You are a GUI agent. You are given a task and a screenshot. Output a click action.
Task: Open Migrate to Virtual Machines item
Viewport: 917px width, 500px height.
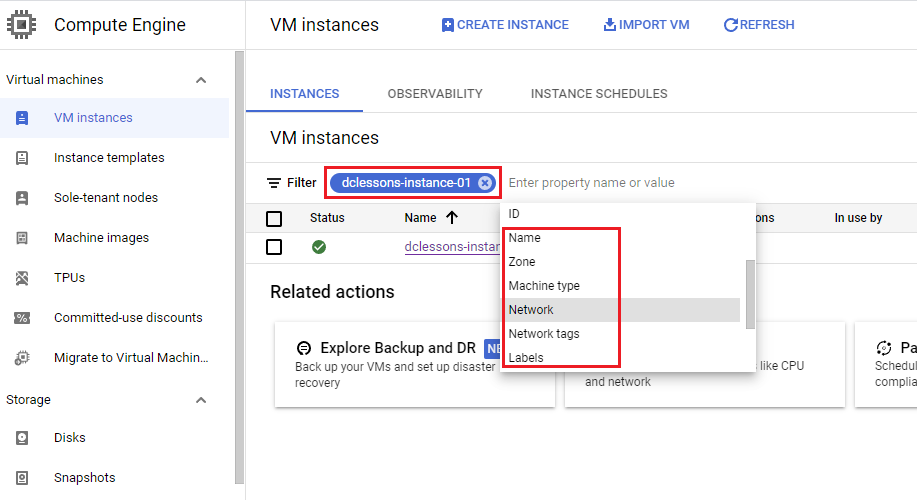tap(115, 358)
